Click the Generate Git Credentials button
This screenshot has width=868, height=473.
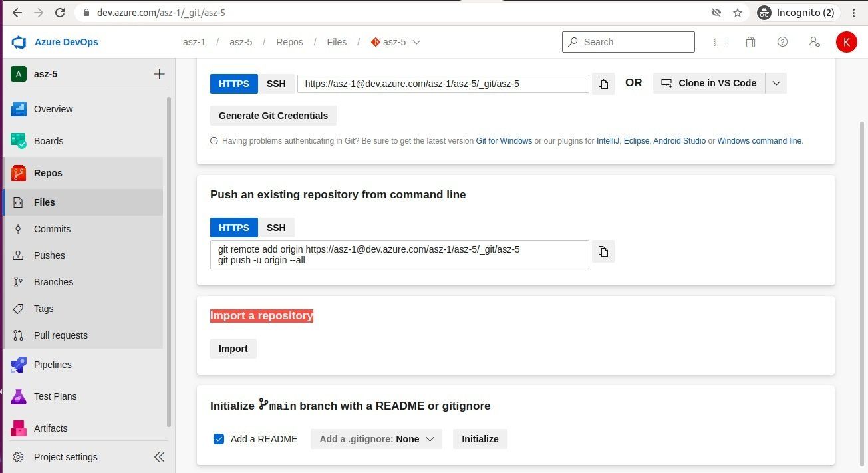click(273, 116)
